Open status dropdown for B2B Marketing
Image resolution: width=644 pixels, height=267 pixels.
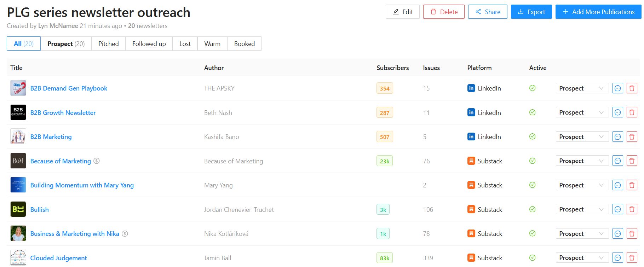pos(582,137)
